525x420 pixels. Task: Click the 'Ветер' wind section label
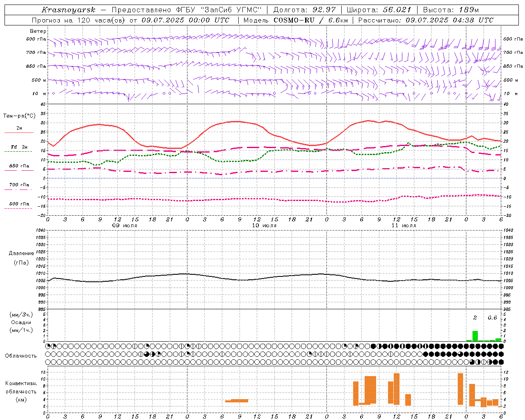click(x=38, y=31)
